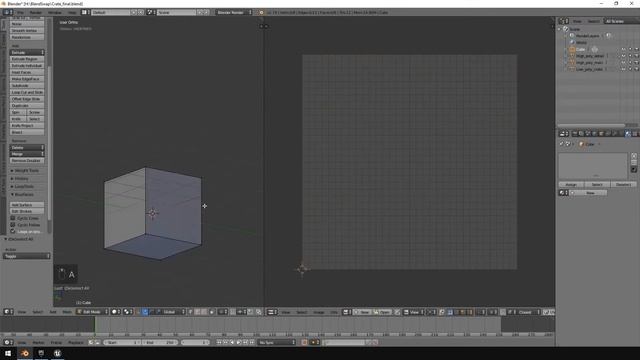Click the End frame field
This screenshot has width=640, height=360.
coord(160,342)
